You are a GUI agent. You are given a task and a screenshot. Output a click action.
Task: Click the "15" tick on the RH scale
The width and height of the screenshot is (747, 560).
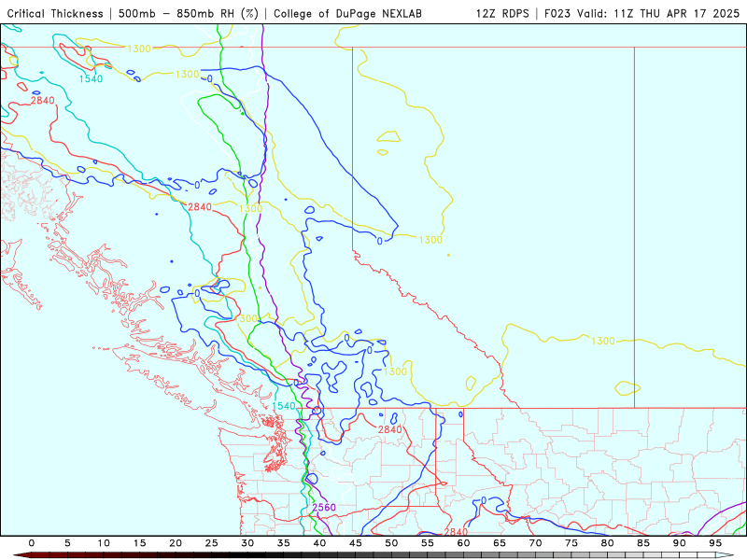click(x=139, y=543)
